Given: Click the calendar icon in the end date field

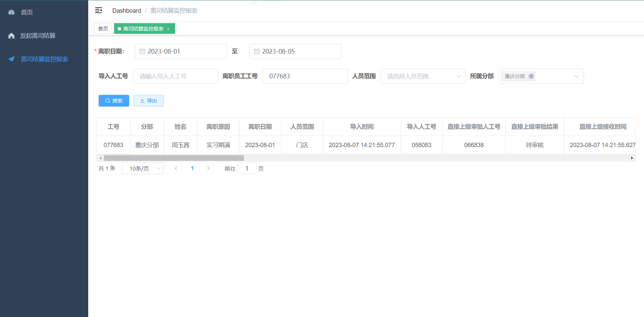Looking at the screenshot, I should [257, 51].
